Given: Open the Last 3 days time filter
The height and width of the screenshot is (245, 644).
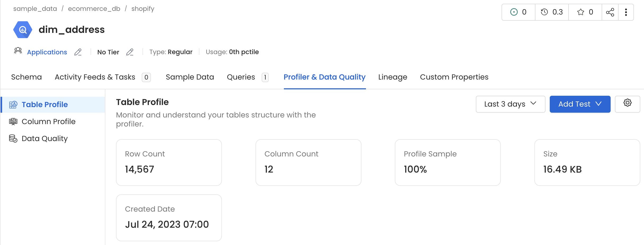Looking at the screenshot, I should click(x=511, y=104).
